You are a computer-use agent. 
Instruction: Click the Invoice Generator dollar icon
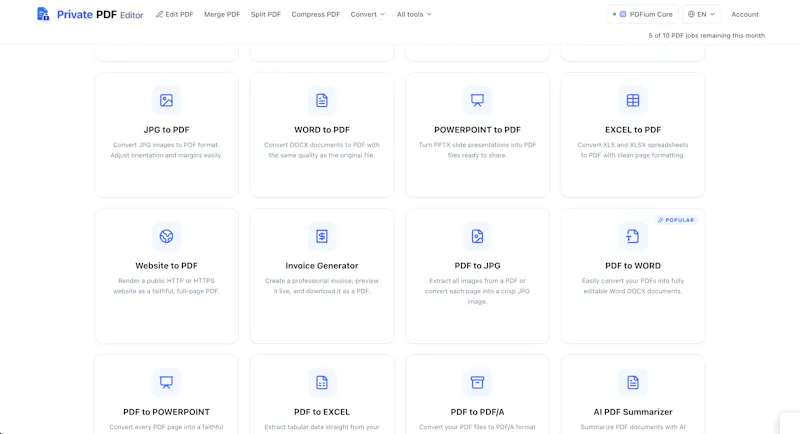point(322,236)
